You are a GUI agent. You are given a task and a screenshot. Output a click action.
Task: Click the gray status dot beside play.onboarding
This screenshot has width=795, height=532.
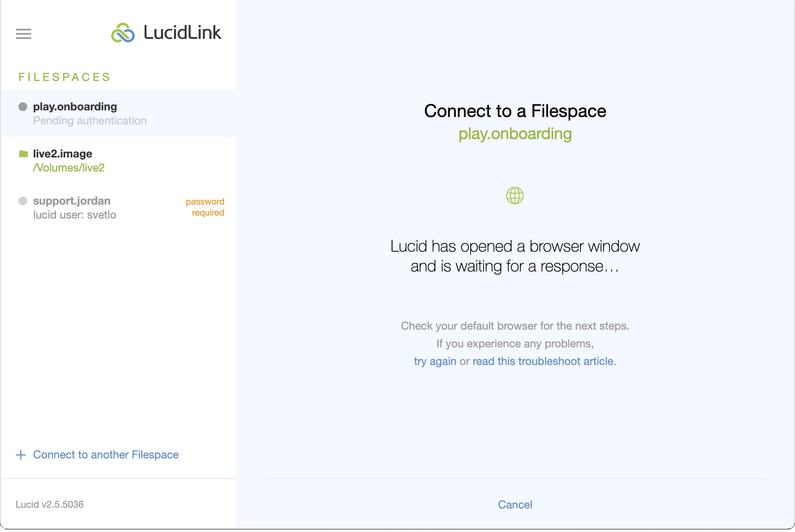click(x=23, y=107)
